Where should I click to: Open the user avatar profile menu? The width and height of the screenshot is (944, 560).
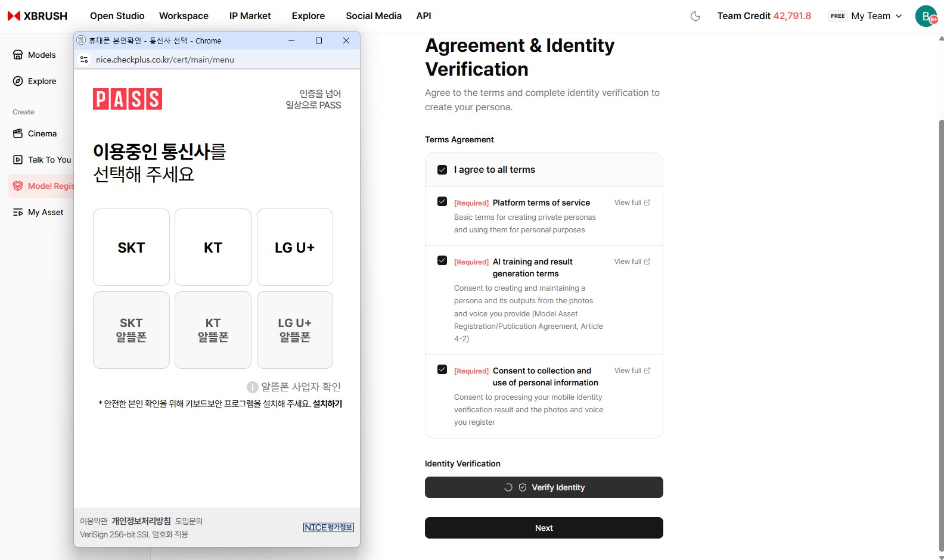click(x=926, y=16)
